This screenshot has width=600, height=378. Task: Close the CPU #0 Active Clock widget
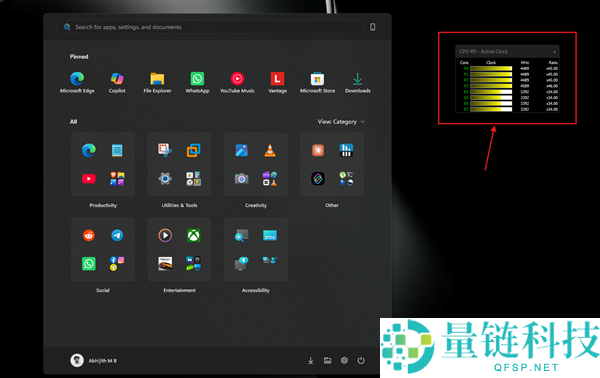[554, 52]
